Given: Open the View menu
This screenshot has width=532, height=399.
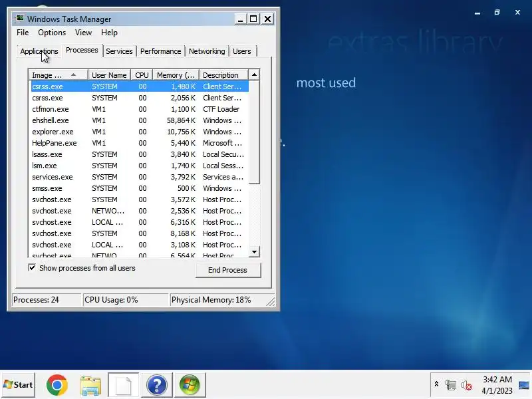Looking at the screenshot, I should [83, 33].
